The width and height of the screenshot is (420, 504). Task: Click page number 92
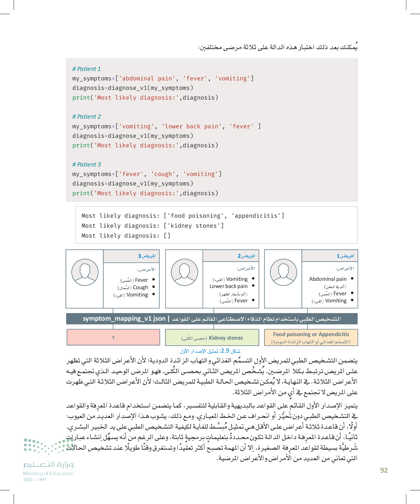(x=383, y=470)
